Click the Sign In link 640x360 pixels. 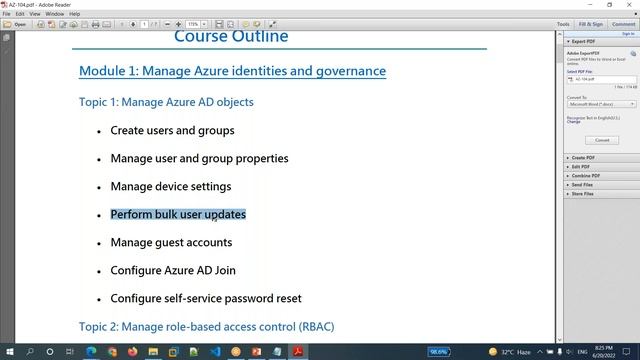[x=628, y=34]
